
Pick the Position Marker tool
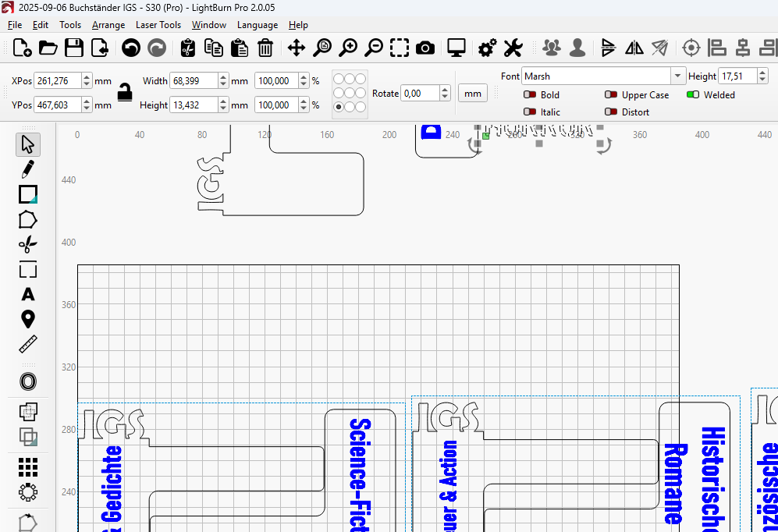28,319
